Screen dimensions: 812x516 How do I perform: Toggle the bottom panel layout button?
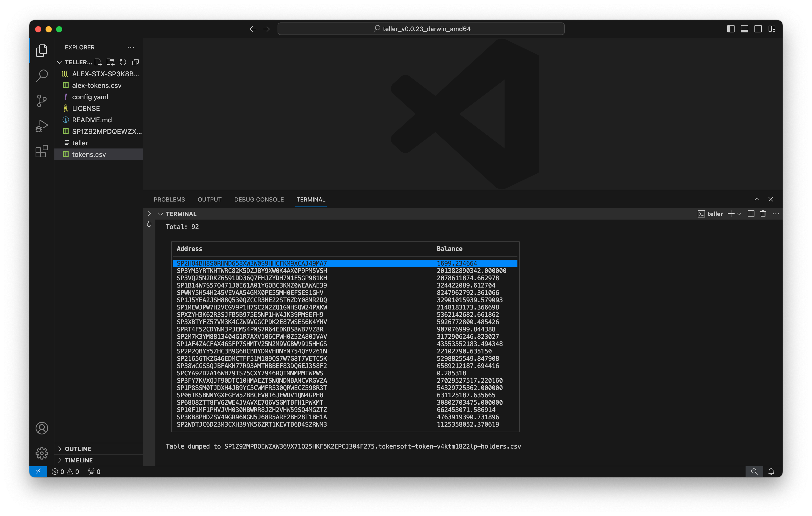[745, 29]
